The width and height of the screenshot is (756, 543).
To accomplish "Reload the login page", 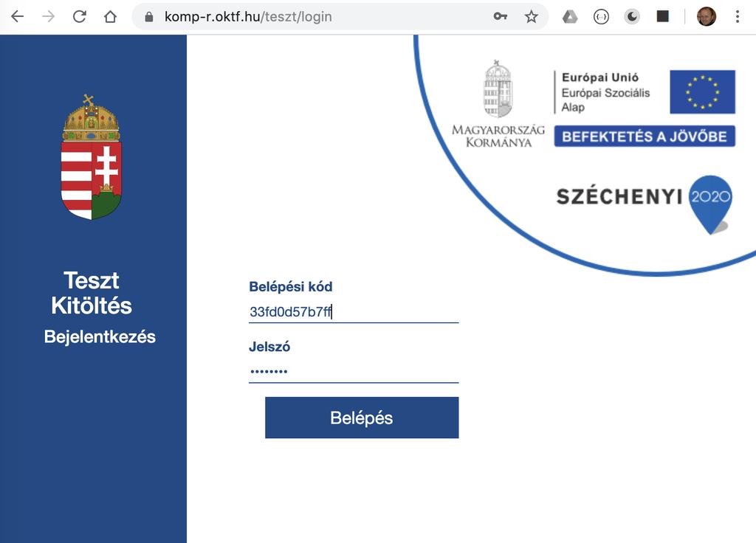I will pyautogui.click(x=80, y=17).
